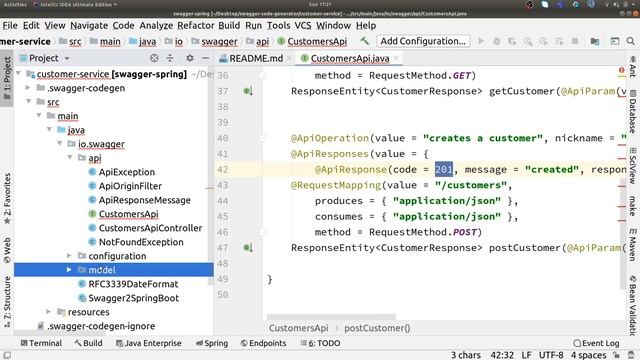Open the Database tool window
Image resolution: width=640 pixels, height=360 pixels.
(x=633, y=111)
